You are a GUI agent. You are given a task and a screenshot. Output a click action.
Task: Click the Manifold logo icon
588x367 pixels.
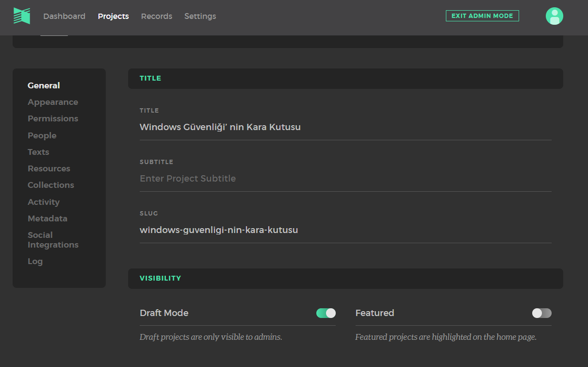(x=22, y=16)
